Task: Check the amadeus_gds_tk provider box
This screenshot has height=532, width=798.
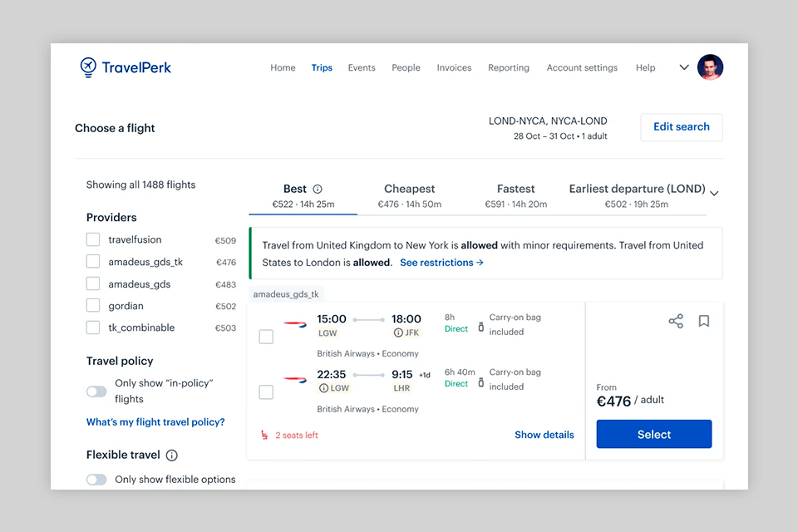Action: point(92,262)
